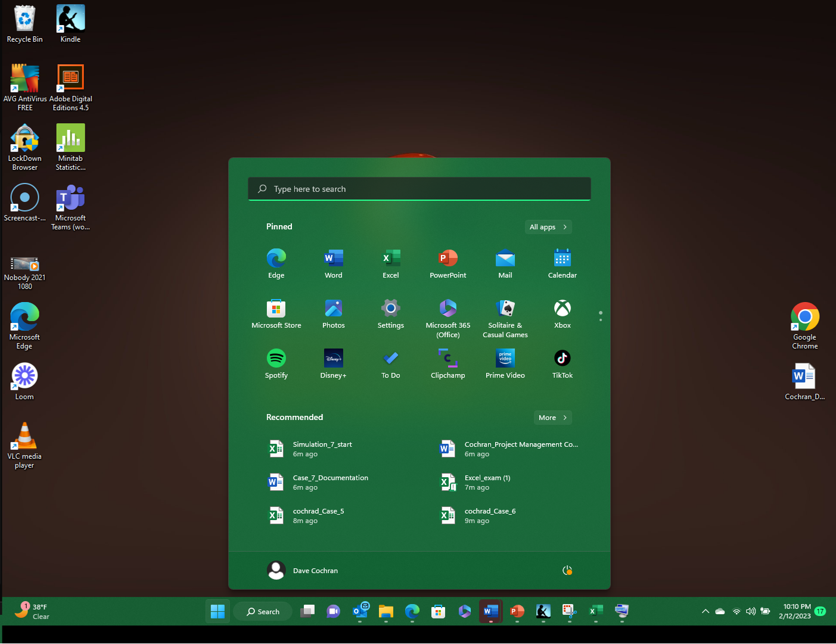Open recommended workbook cochrad_Case_5
The image size is (836, 644).
(x=334, y=516)
